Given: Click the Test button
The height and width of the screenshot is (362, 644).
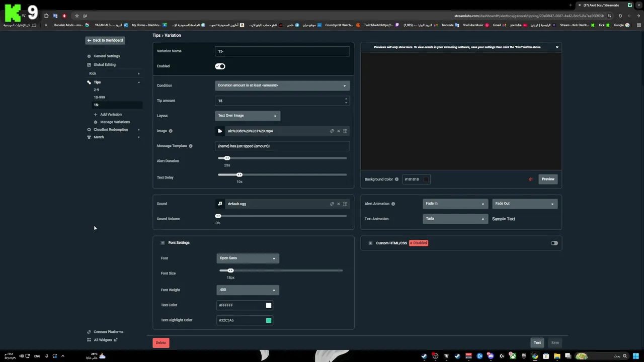Looking at the screenshot, I should [x=537, y=343].
